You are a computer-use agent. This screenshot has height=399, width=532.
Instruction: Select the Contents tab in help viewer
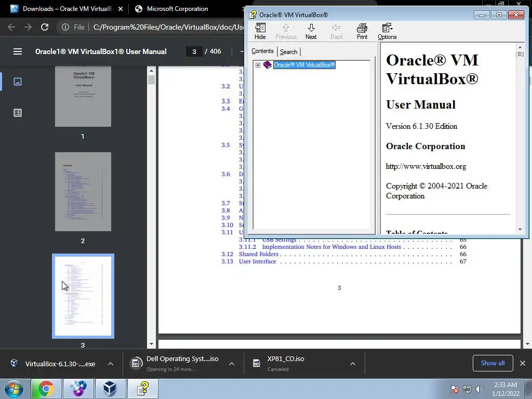coord(262,51)
